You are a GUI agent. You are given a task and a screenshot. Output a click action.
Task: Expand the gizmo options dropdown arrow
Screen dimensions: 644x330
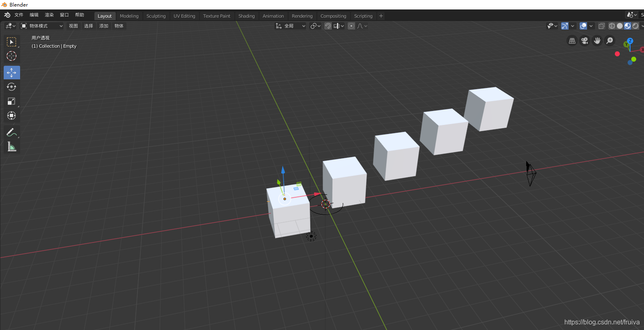point(573,26)
